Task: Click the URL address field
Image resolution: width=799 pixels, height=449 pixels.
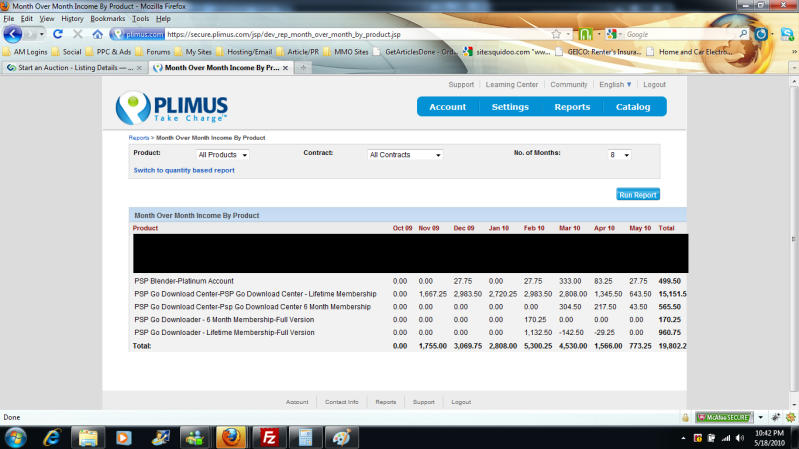Action: (x=357, y=34)
